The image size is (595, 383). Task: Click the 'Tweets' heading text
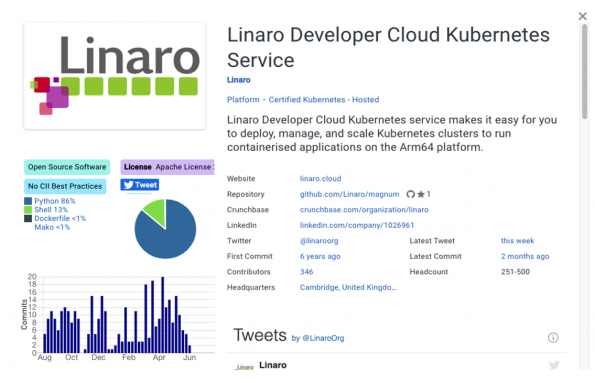click(260, 335)
